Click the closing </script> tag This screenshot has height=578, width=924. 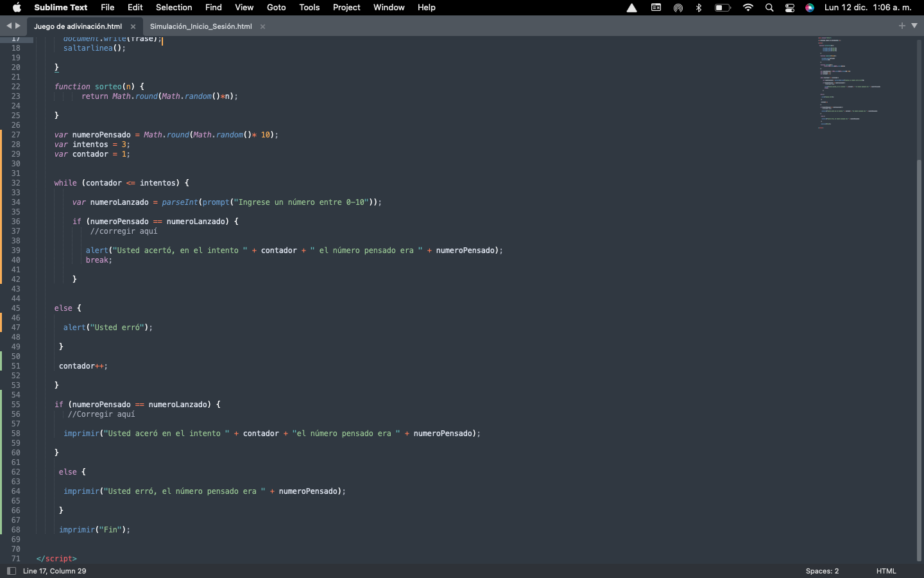pos(56,559)
